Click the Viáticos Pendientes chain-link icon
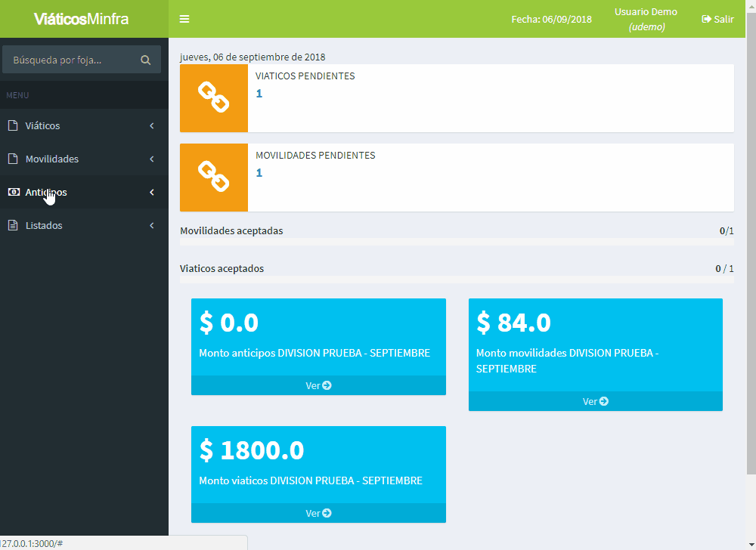Screen dimensions: 756x550 [x=213, y=97]
